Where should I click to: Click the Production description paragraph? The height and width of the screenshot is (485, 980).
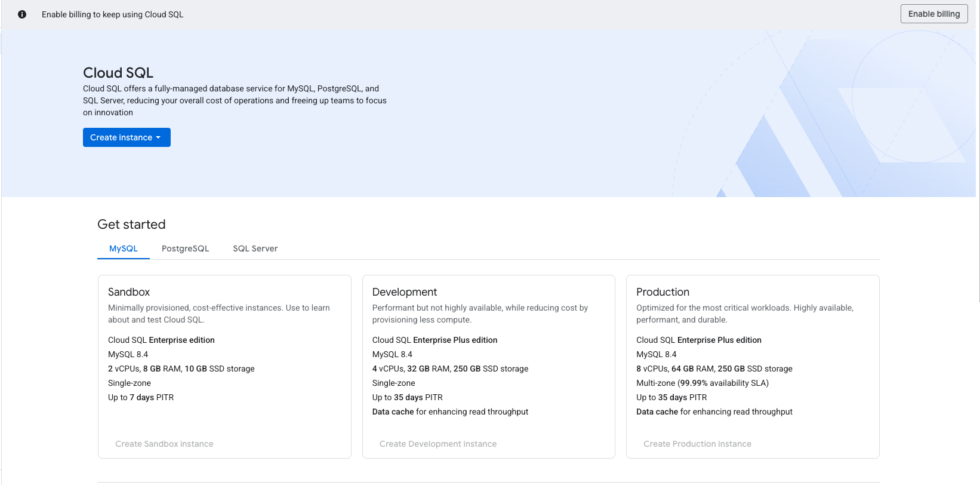(745, 314)
